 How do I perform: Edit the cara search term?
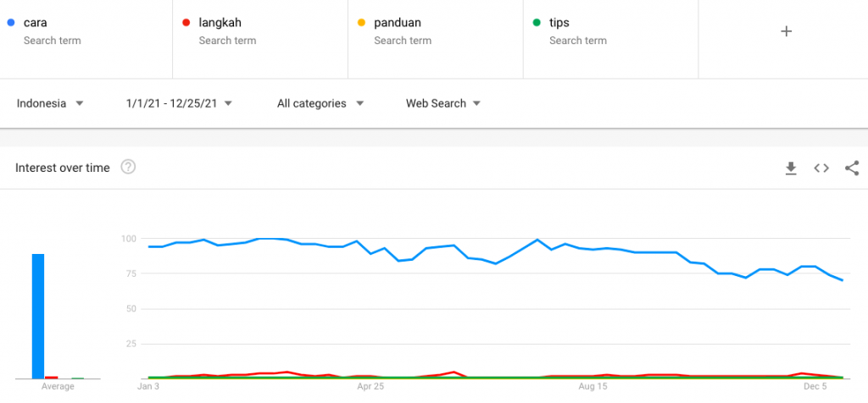tap(36, 24)
